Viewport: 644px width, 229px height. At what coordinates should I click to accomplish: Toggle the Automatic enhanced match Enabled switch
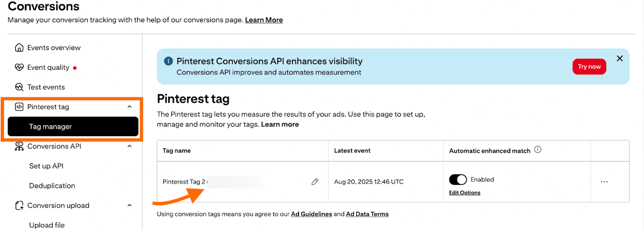pyautogui.click(x=458, y=179)
